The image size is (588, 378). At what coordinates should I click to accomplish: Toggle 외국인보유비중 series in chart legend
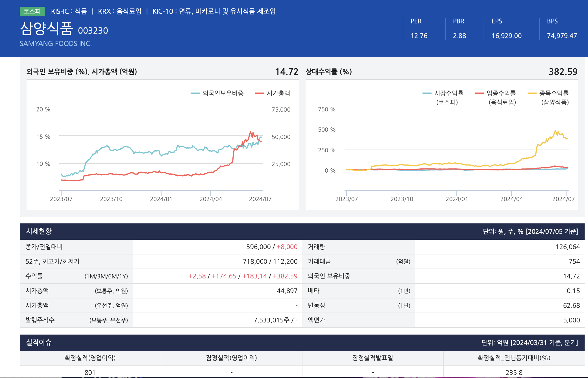pyautogui.click(x=223, y=93)
